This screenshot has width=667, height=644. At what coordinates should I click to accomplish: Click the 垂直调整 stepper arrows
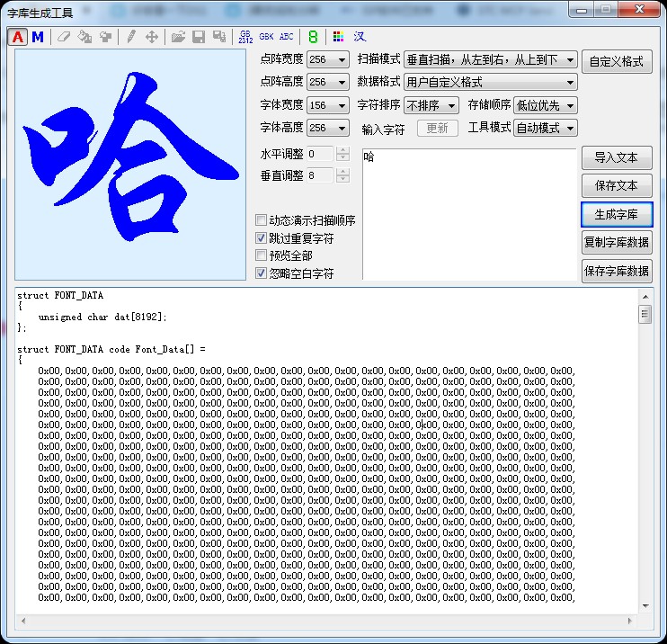[x=342, y=175]
